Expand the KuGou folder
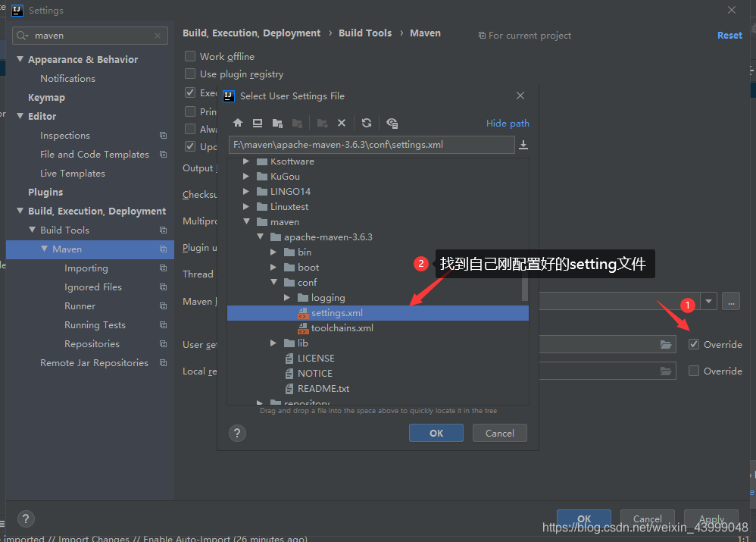 click(246, 176)
